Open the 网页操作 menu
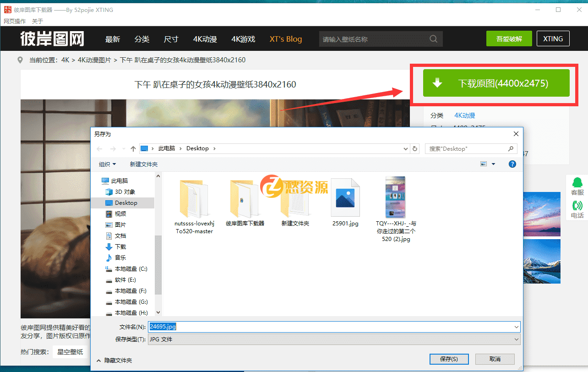The height and width of the screenshot is (372, 588). (14, 21)
